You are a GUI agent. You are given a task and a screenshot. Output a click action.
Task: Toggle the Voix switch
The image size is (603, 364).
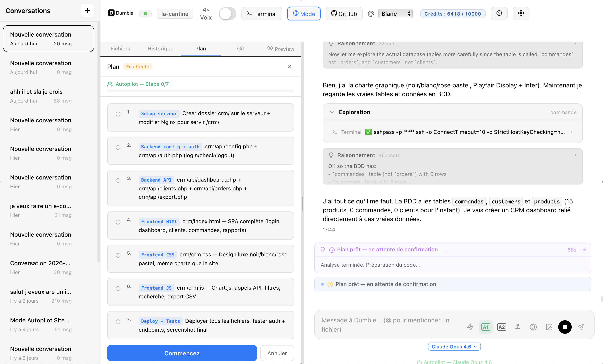(227, 14)
